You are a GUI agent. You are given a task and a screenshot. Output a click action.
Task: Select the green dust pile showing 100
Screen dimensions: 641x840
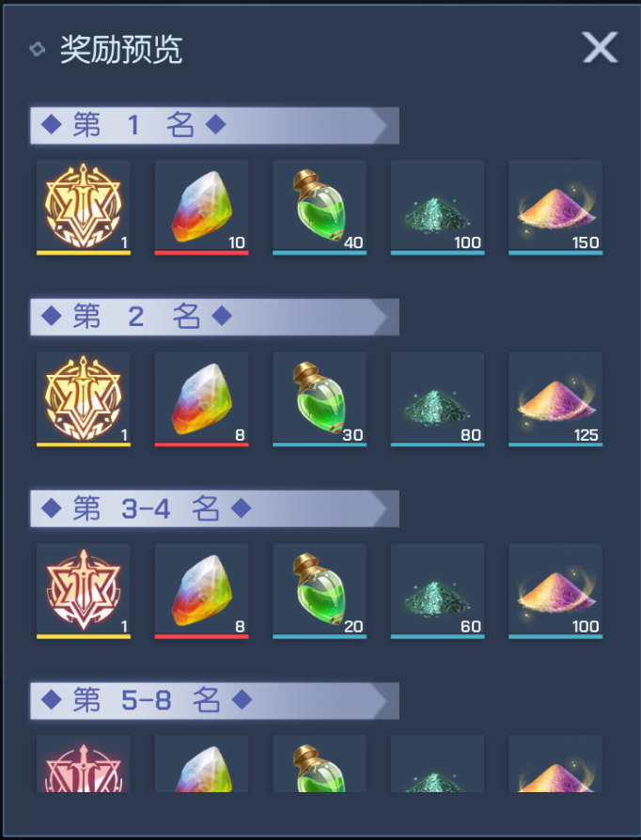pyautogui.click(x=437, y=207)
